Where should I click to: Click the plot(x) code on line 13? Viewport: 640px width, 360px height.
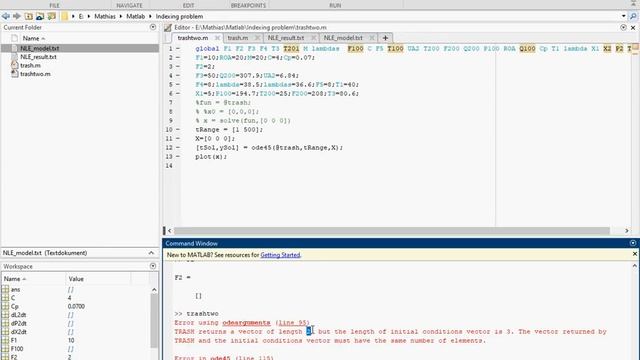tap(211, 156)
